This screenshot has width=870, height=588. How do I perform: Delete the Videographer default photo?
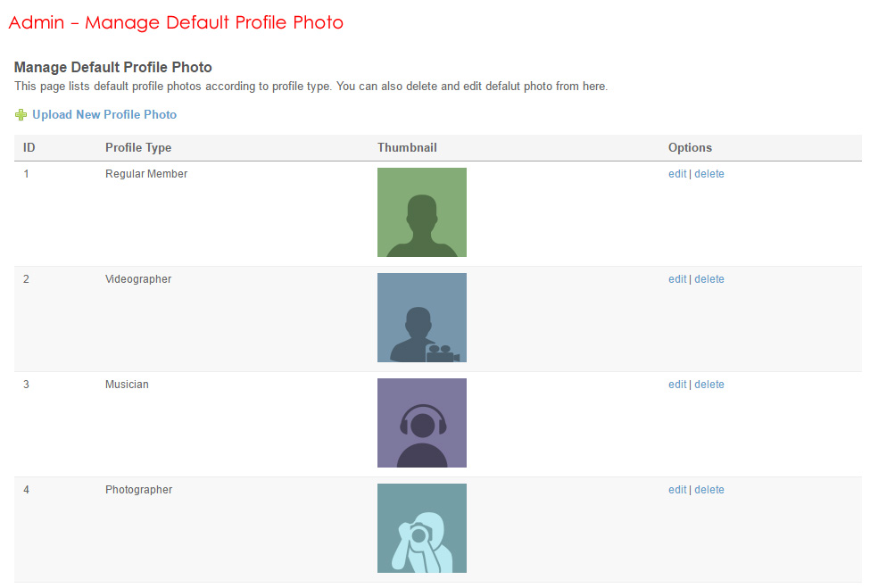click(x=709, y=279)
